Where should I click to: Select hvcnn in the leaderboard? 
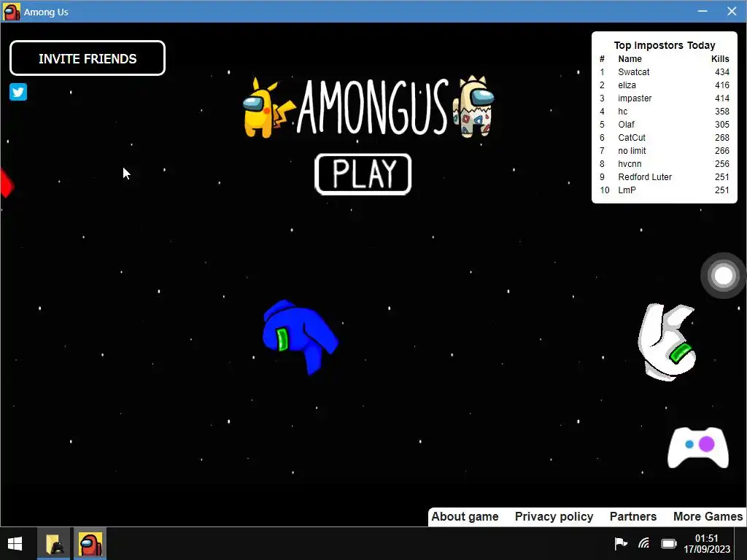[x=630, y=164]
